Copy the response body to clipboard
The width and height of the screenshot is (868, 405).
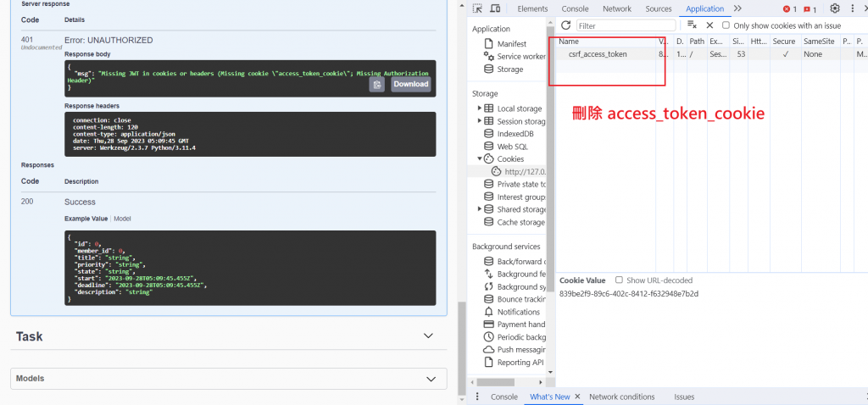point(377,84)
